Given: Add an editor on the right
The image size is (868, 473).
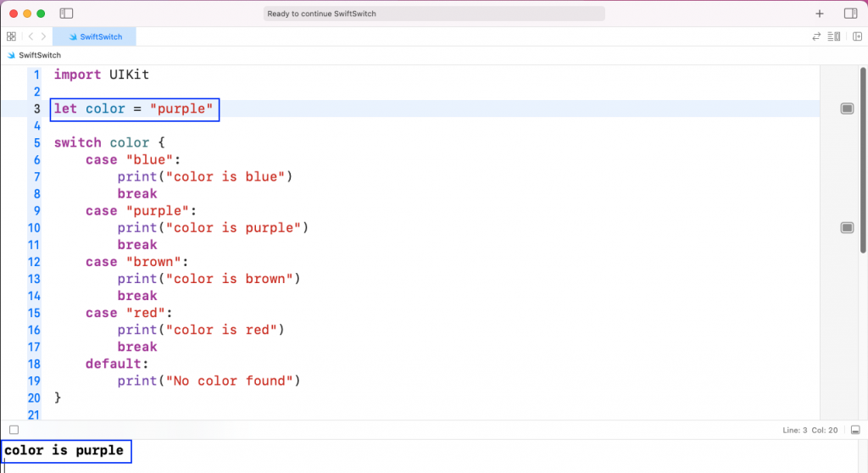Looking at the screenshot, I should (858, 36).
